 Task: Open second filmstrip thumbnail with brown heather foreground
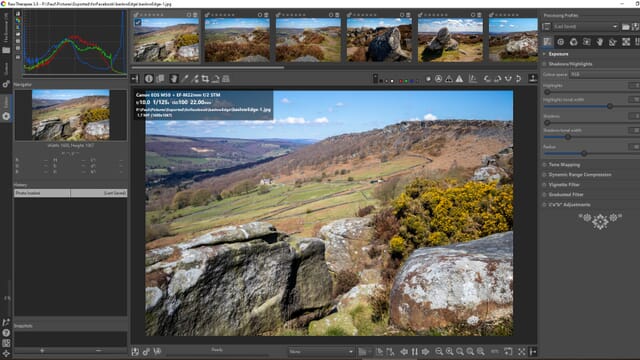click(237, 40)
